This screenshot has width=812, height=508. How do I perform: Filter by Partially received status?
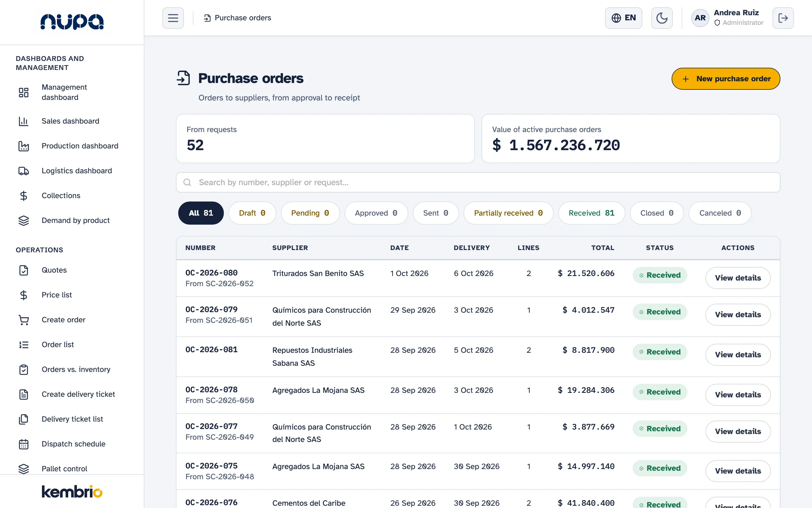click(x=508, y=213)
